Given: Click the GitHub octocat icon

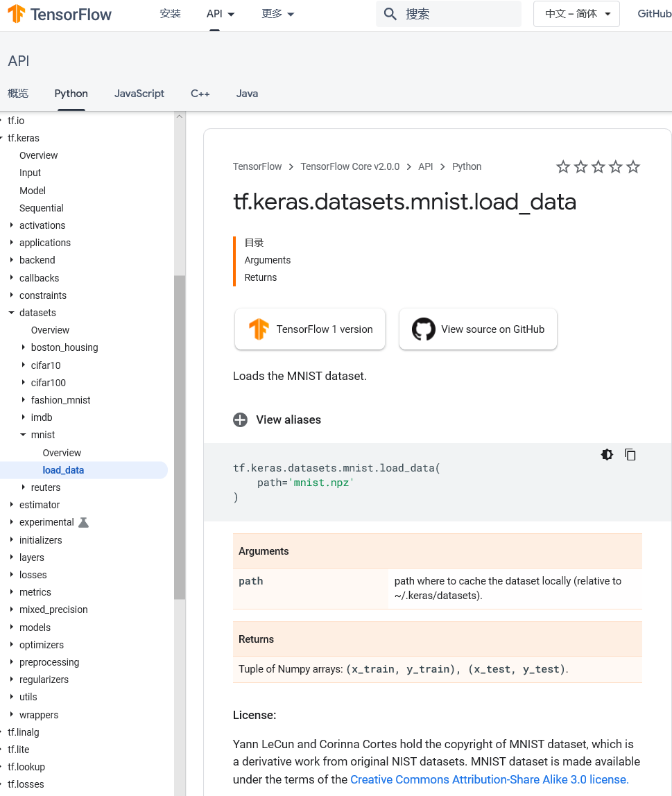Looking at the screenshot, I should pyautogui.click(x=424, y=329).
